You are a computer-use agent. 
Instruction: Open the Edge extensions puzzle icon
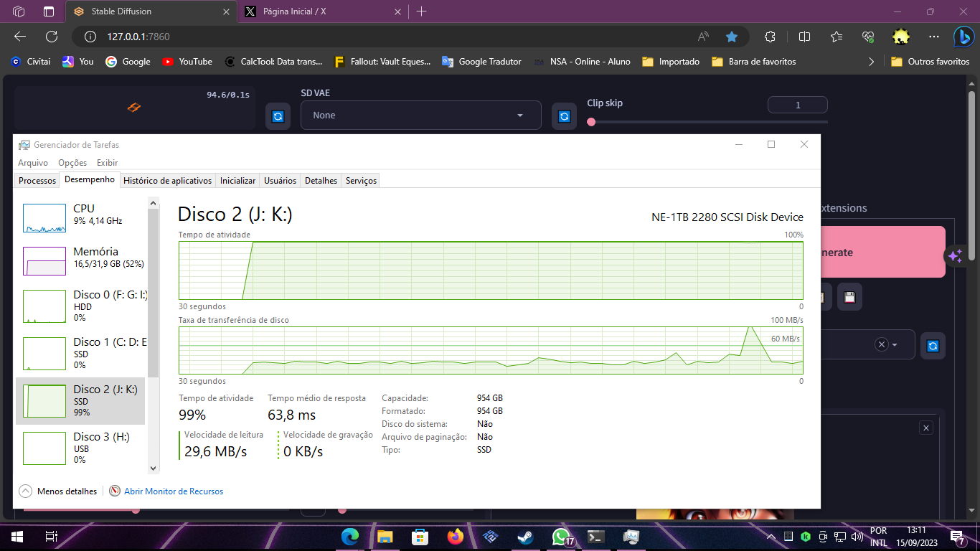(x=770, y=37)
